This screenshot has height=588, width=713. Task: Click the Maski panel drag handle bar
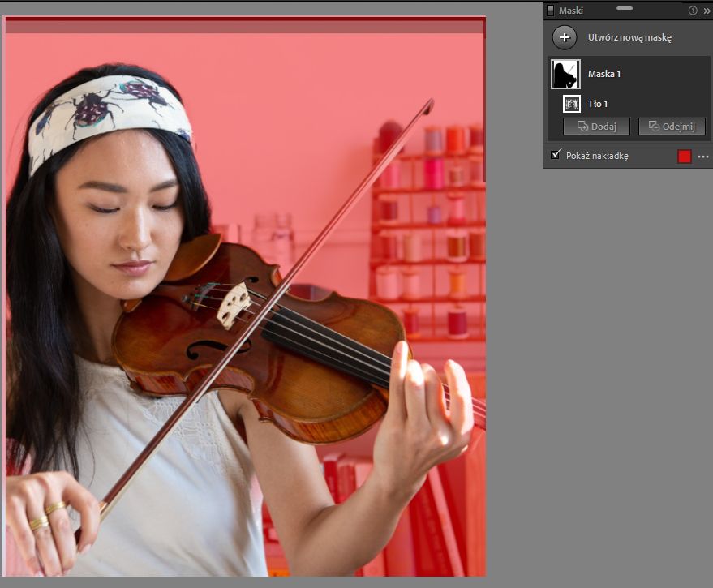625,8
